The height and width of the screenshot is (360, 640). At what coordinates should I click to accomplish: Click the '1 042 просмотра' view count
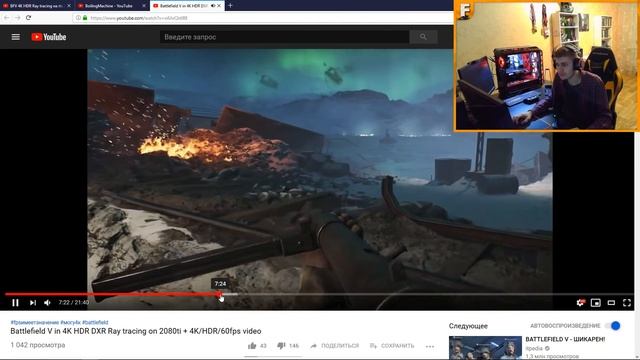click(x=38, y=345)
